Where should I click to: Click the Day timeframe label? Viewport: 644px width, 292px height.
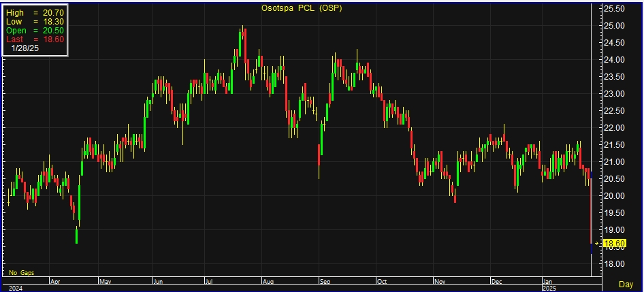(625, 283)
